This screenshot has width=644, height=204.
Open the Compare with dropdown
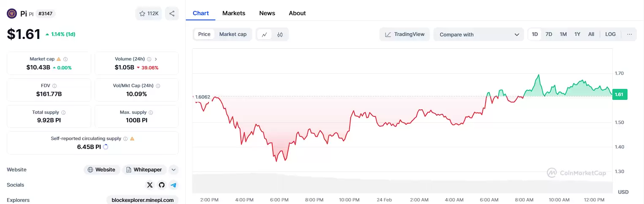coord(478,35)
